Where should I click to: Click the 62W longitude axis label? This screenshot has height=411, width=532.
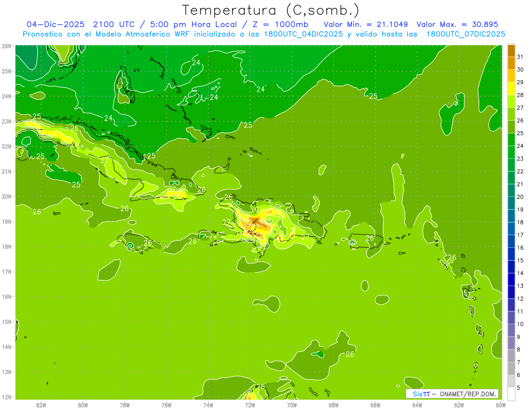(x=459, y=405)
